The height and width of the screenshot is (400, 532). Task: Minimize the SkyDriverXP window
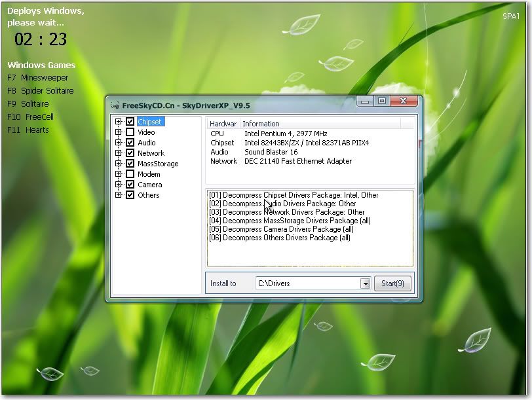tap(365, 101)
